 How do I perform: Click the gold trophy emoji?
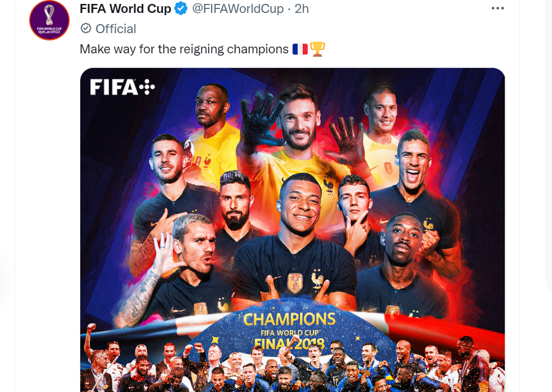[x=317, y=49]
